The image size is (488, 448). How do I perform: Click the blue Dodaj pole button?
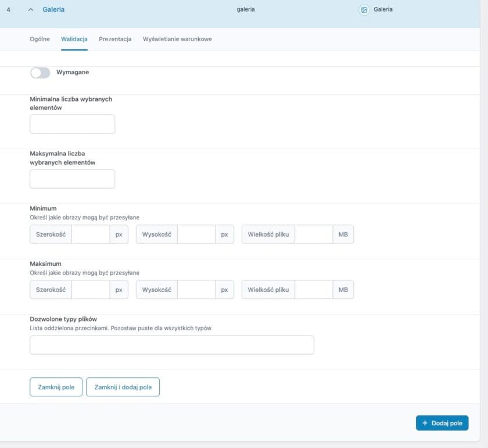click(x=442, y=423)
